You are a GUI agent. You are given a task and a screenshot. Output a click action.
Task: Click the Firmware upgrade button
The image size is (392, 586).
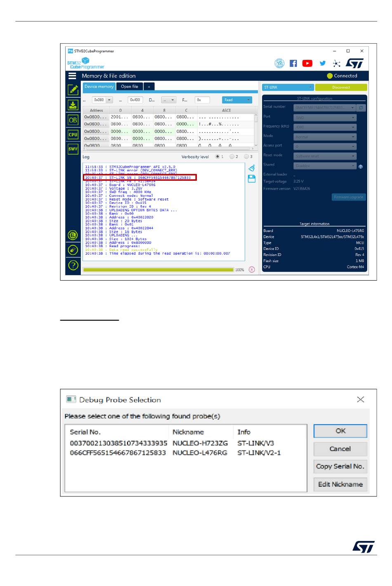(349, 197)
